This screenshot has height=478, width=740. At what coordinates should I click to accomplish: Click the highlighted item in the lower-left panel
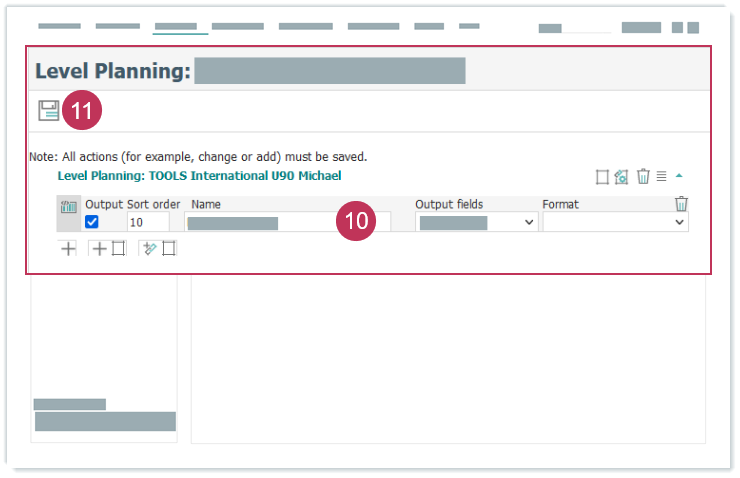coord(105,421)
